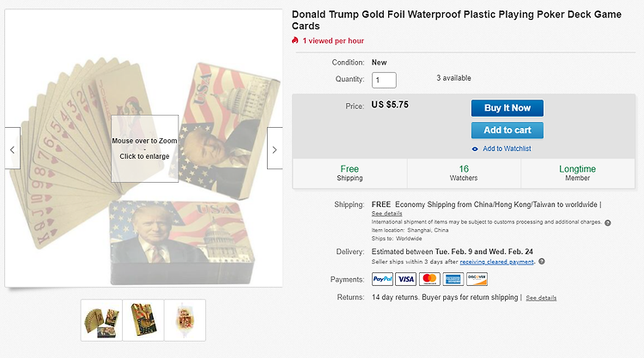Image resolution: width=644 pixels, height=358 pixels.
Task: Open the returns See details link
Action: pyautogui.click(x=541, y=298)
